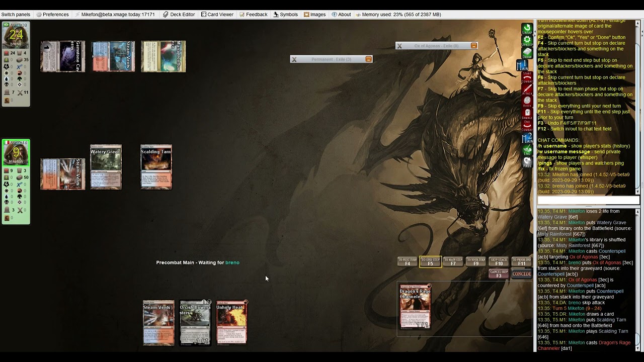Screen dimensions: 644x362
Task: Click the Untap phase icon
Action: 527,29
